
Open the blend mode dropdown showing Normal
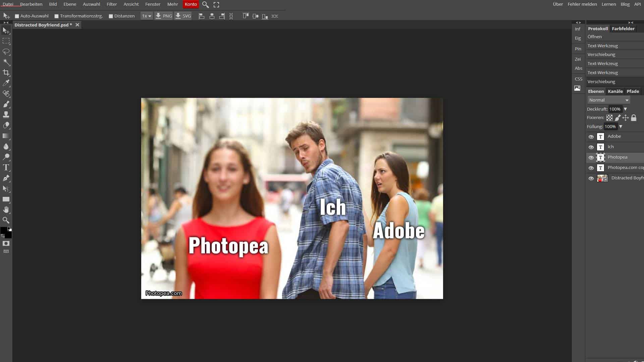(x=608, y=100)
